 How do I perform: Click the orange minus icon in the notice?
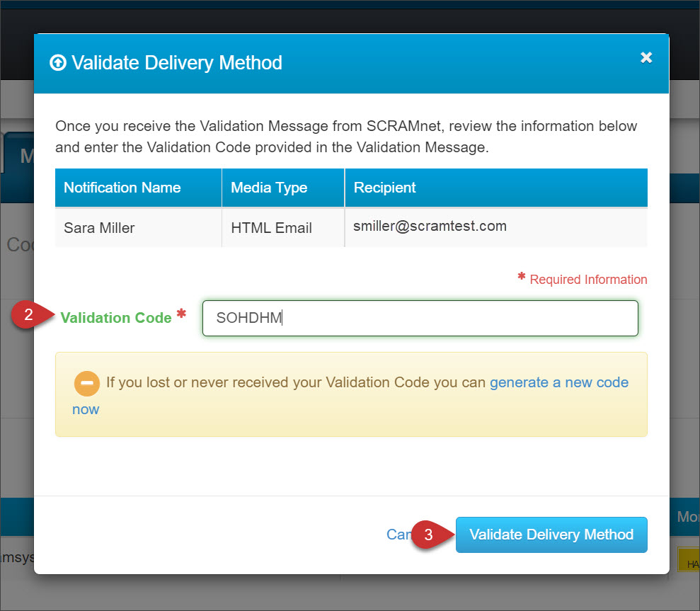coord(86,382)
